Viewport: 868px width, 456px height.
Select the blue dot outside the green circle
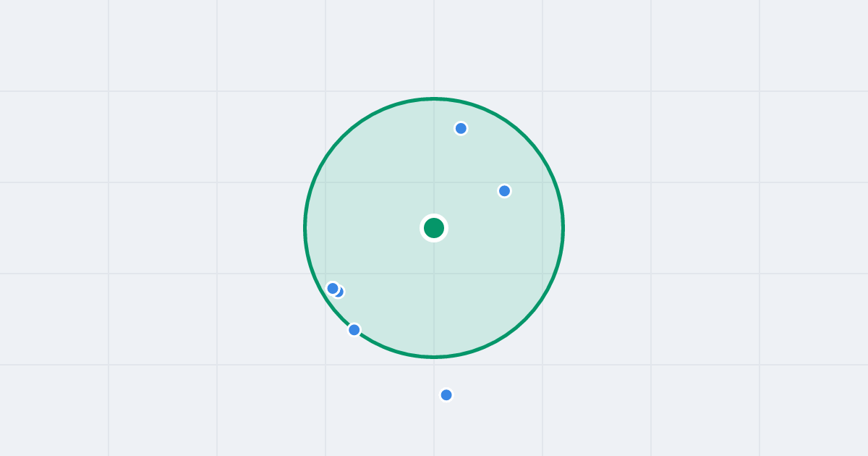pyautogui.click(x=446, y=395)
